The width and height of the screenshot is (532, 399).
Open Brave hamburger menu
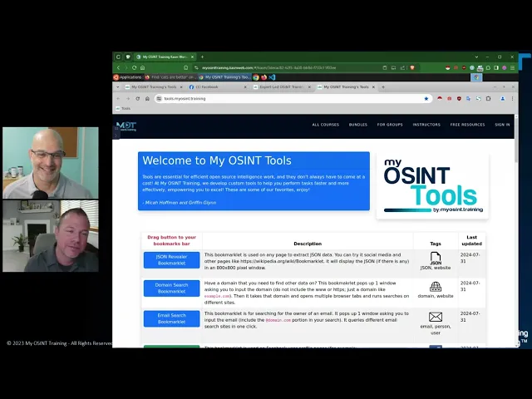[x=512, y=68]
